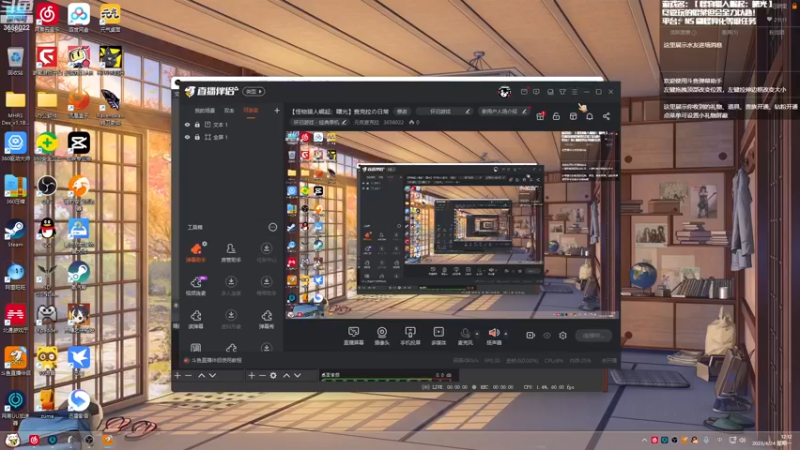Viewport: 800px width, 450px height.
Task: Open the feedback chat icon
Action: (536, 92)
